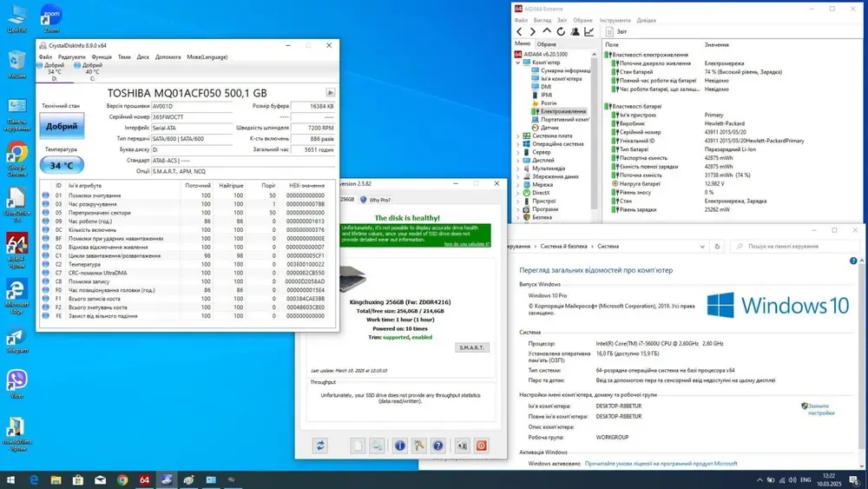Click the S.M.A.R.T. button in SSDLife
The image size is (868, 489).
coord(472,347)
